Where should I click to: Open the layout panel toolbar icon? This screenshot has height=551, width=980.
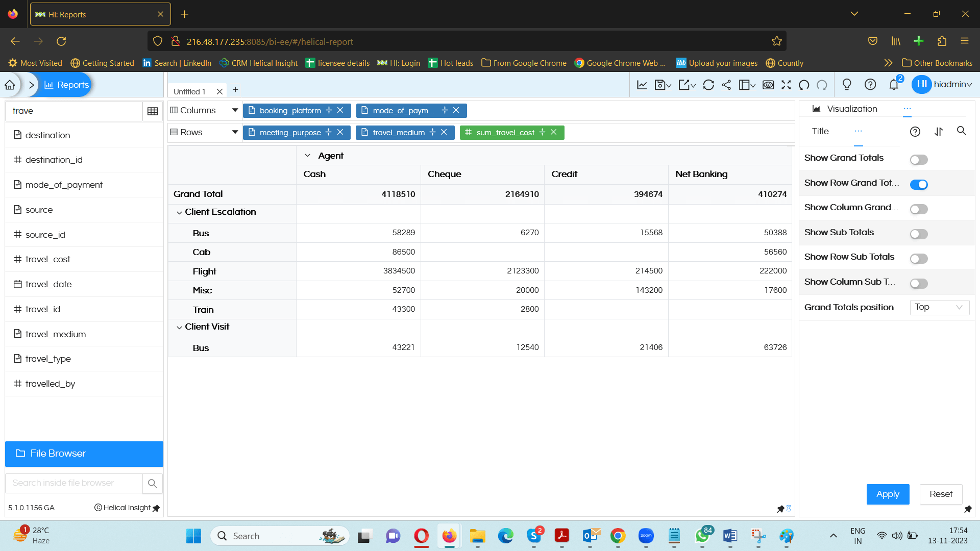(x=747, y=85)
